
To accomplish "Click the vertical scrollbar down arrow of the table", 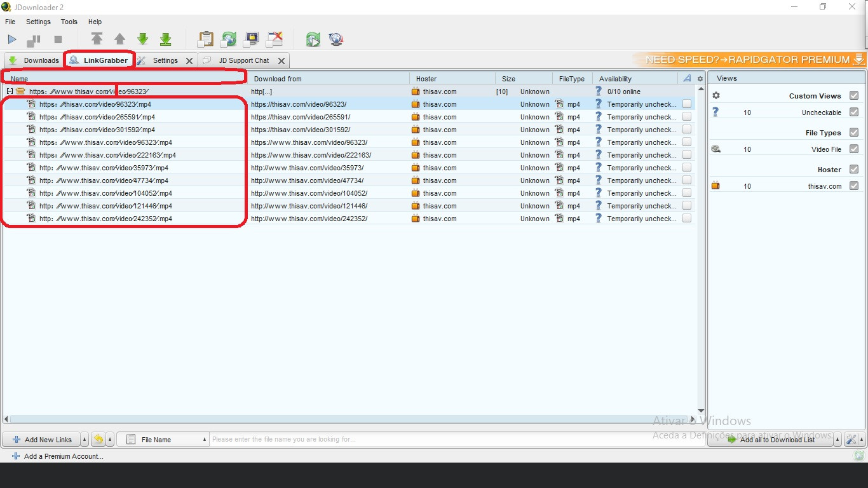I will pyautogui.click(x=701, y=411).
